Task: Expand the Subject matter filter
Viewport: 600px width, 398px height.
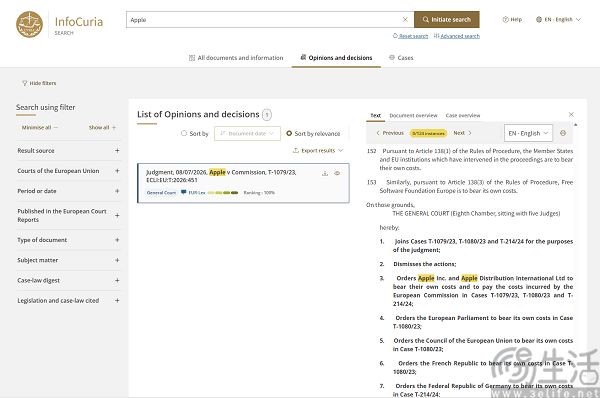Action: (68, 260)
